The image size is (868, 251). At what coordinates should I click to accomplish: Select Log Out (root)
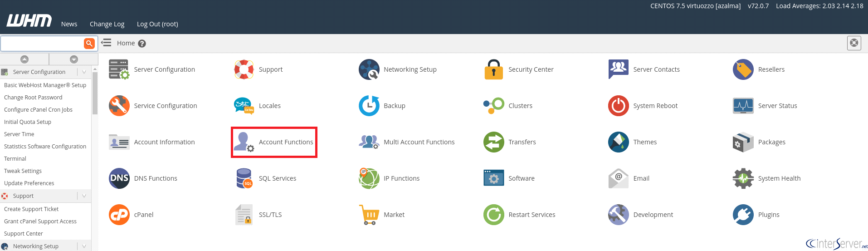click(157, 24)
